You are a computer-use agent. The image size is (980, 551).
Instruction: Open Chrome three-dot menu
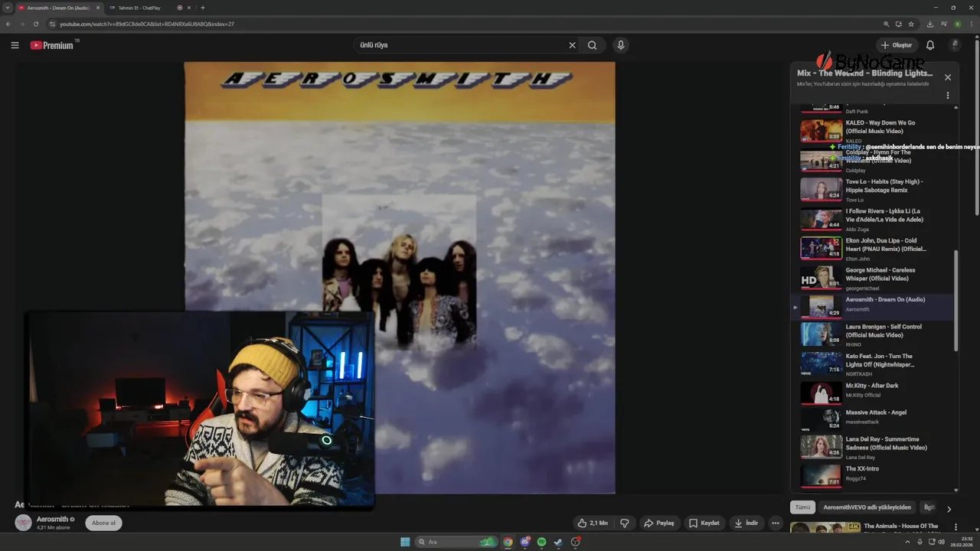[971, 24]
